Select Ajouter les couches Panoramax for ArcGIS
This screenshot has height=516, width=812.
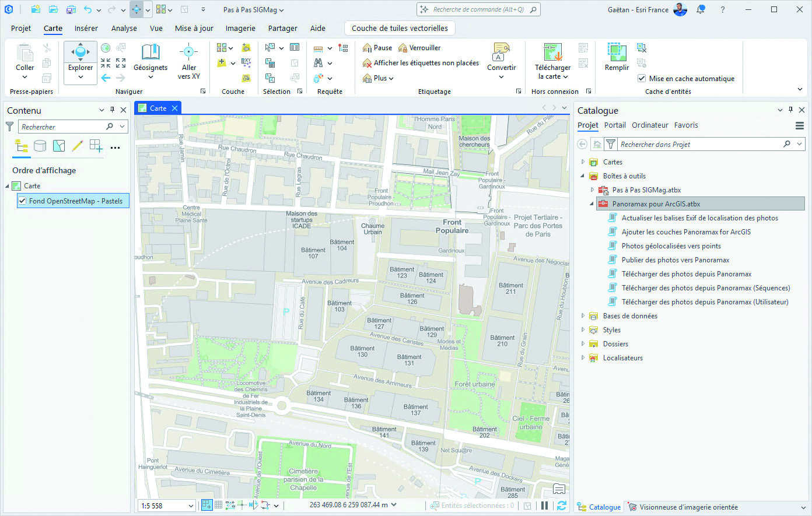click(x=686, y=232)
